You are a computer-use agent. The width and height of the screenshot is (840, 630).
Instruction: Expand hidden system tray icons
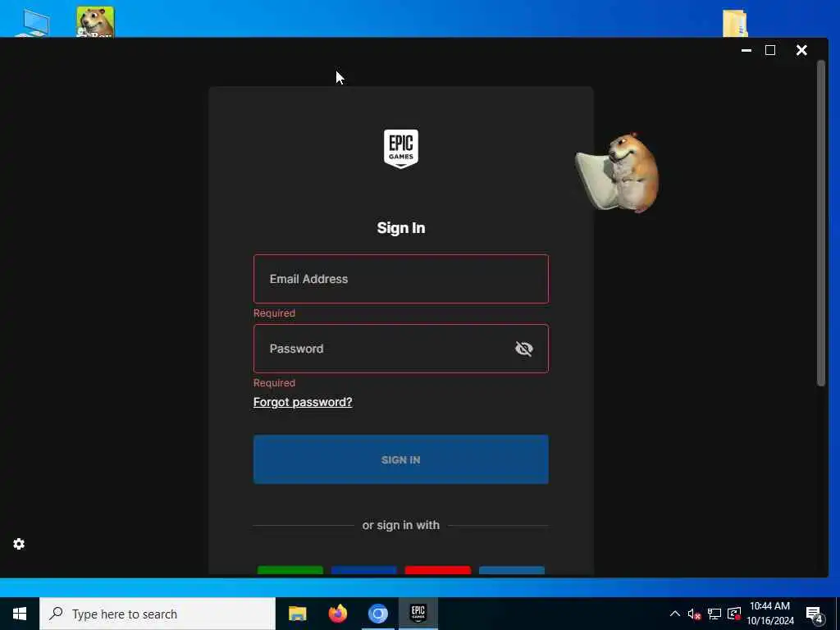pos(675,614)
